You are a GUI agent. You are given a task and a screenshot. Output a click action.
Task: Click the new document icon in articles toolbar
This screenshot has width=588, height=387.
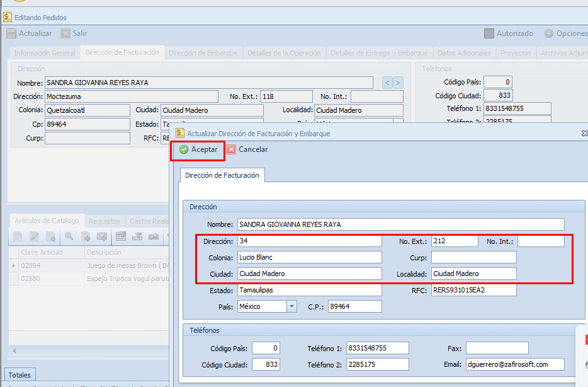[x=18, y=237]
